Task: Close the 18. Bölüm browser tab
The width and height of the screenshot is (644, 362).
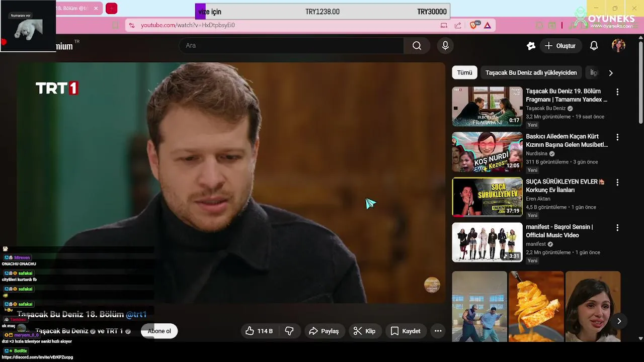Action: coord(96,9)
